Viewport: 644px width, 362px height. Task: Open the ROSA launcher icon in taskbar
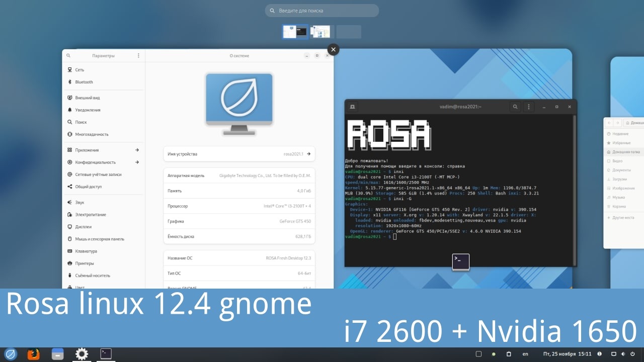pos(11,354)
